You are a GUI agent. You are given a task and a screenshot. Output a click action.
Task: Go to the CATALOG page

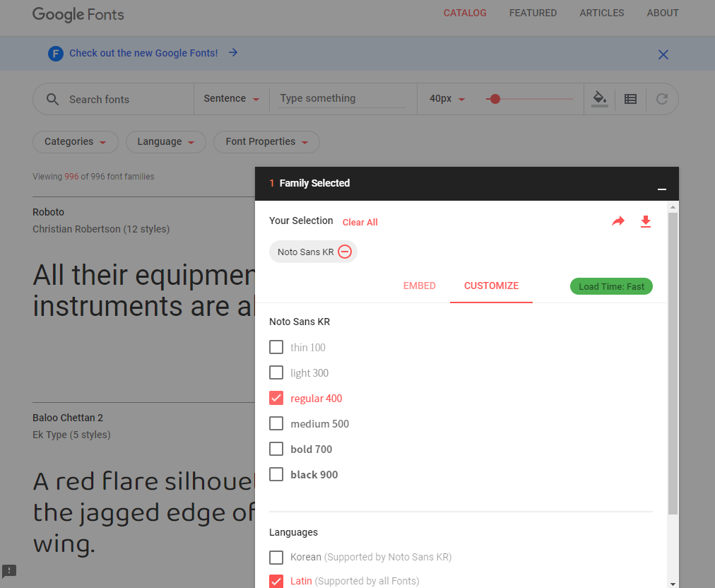(x=465, y=13)
